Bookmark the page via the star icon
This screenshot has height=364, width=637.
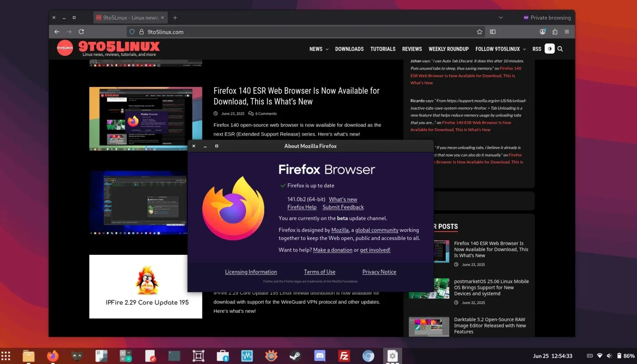480,32
